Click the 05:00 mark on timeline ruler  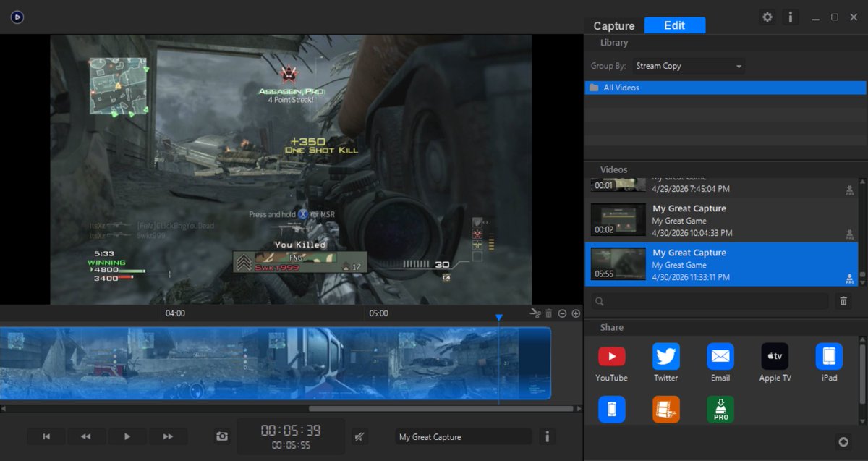378,313
